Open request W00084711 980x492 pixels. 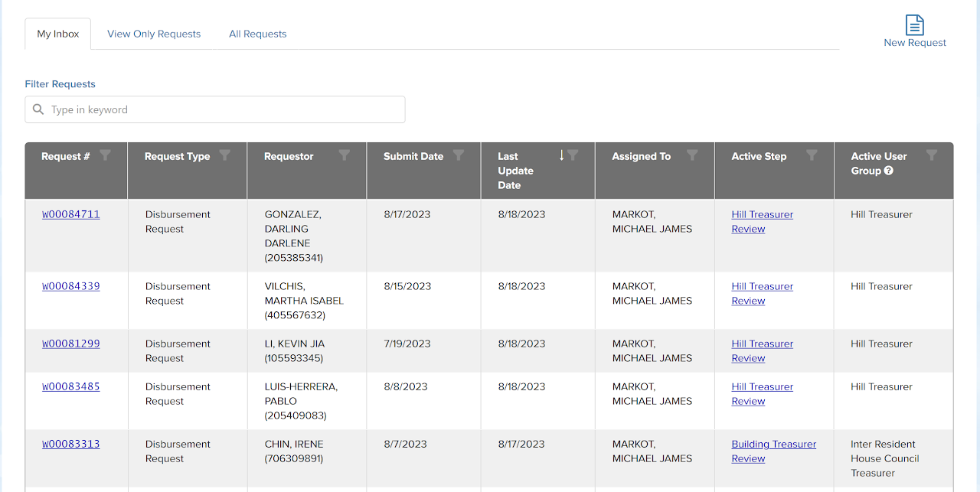click(70, 214)
